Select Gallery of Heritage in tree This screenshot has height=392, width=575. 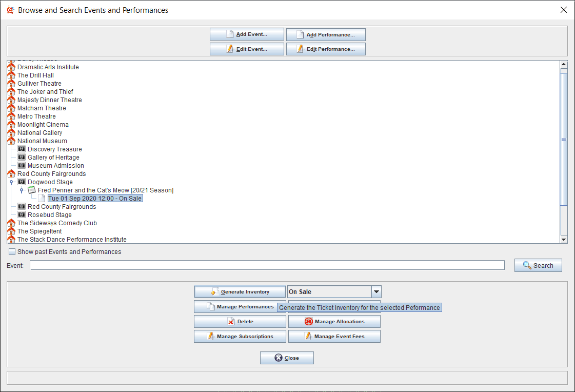[53, 158]
